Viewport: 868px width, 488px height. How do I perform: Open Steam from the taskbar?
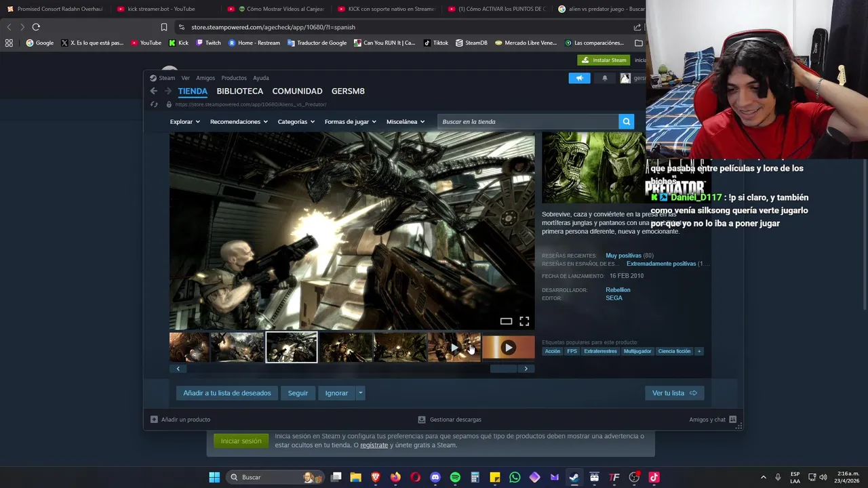pyautogui.click(x=574, y=477)
